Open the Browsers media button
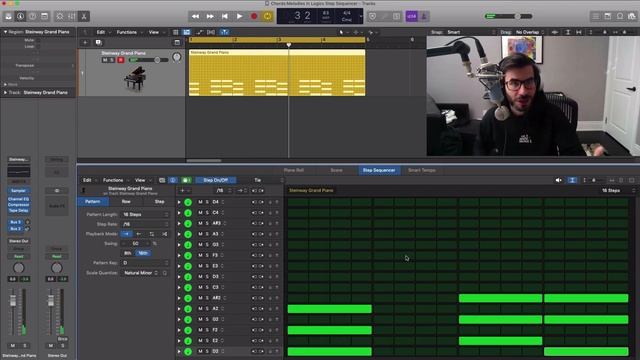640x360 pixels. point(632,16)
